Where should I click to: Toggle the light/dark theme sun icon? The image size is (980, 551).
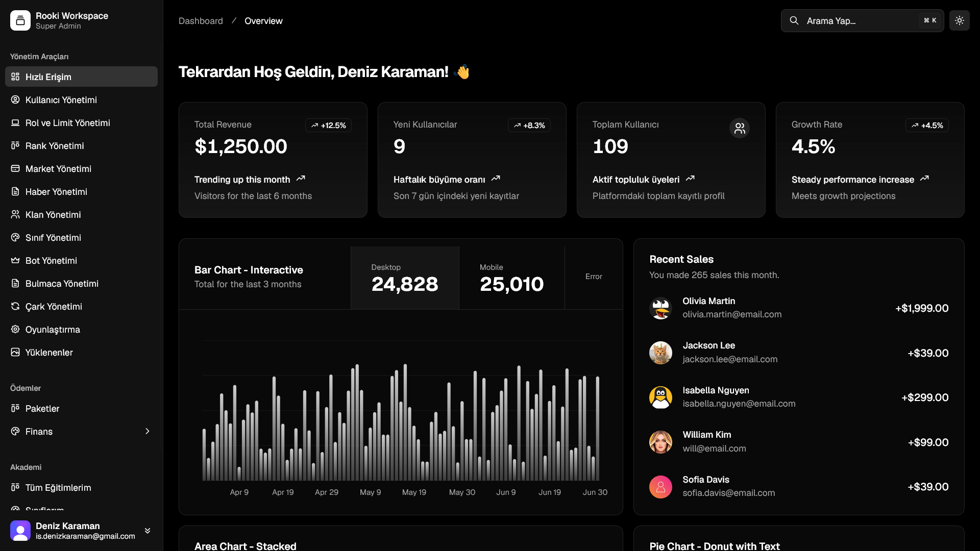(959, 20)
